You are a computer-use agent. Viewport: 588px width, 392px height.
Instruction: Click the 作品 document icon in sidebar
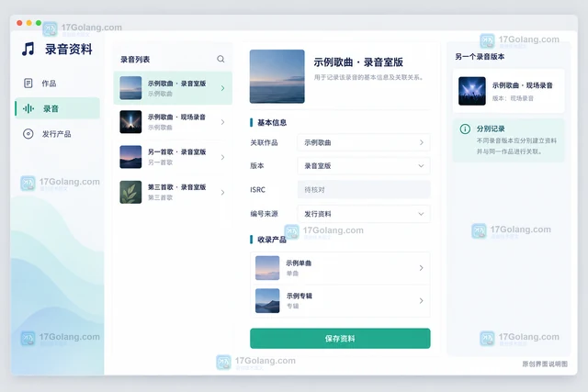28,84
